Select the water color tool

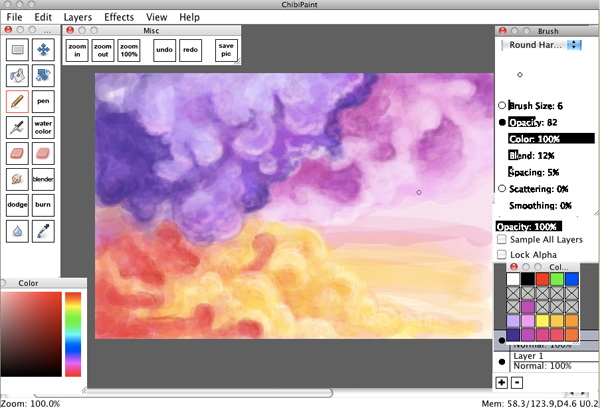point(43,127)
